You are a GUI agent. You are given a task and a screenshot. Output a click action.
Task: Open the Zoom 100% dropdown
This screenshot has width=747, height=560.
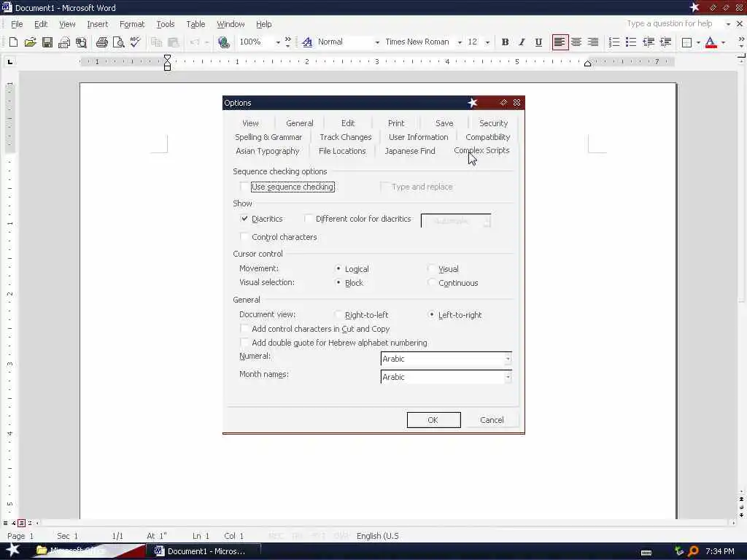278,42
